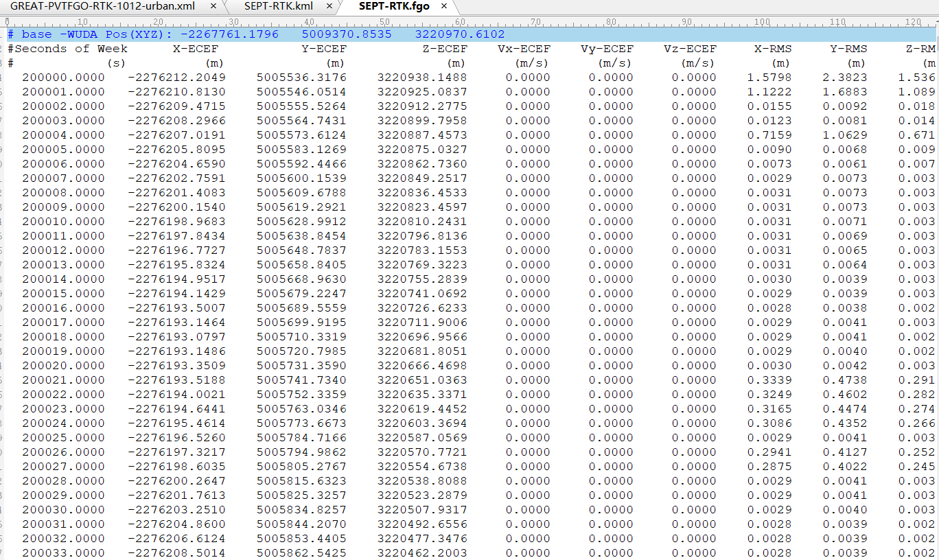Click Y-RMS value 1.0629

click(x=845, y=135)
